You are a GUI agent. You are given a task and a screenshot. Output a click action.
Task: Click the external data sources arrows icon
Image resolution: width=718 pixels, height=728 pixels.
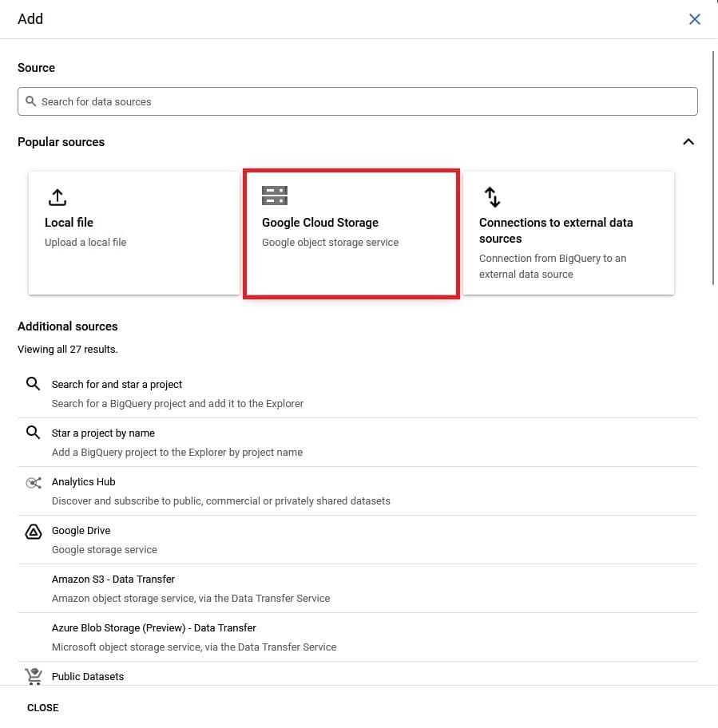(492, 196)
